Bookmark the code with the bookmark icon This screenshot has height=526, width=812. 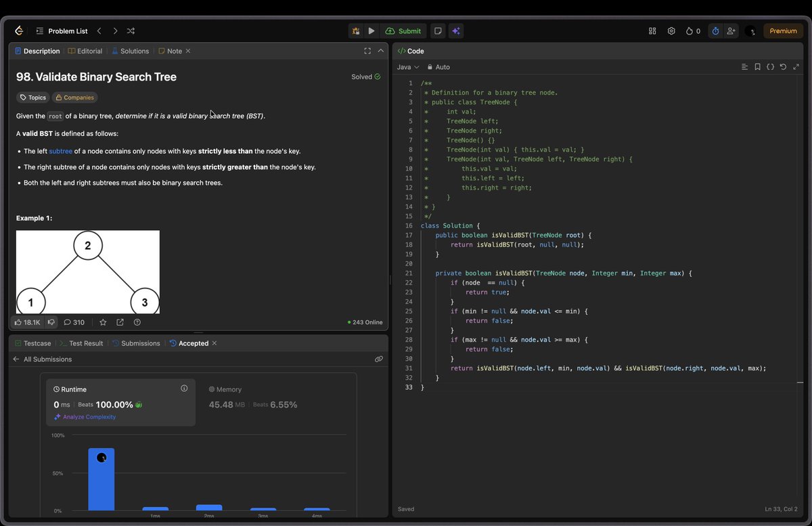(757, 67)
